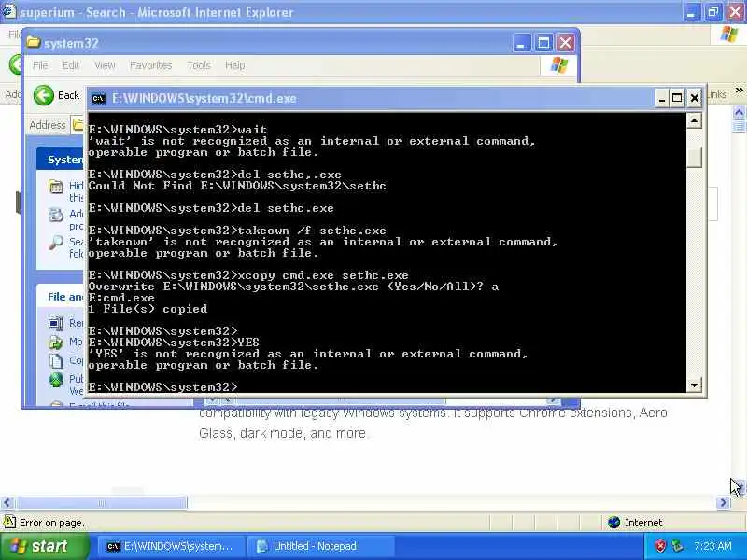Maximize the system32 Explorer window
The image size is (747, 560).
[x=543, y=43]
